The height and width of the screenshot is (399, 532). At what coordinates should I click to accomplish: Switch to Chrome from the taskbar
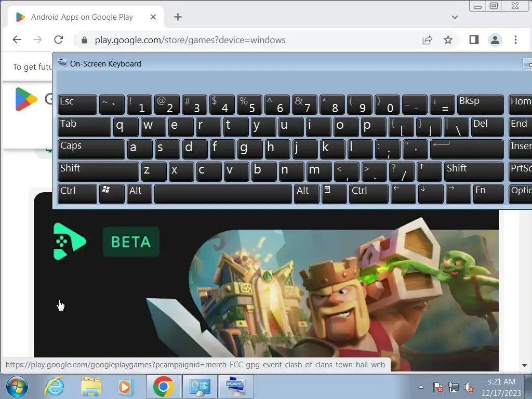164,387
